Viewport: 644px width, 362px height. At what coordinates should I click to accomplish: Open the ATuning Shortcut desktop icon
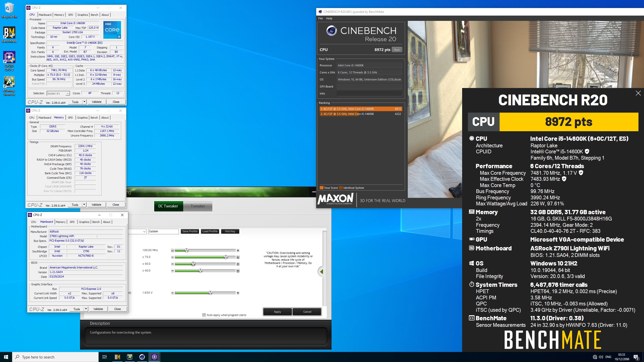coord(9,86)
